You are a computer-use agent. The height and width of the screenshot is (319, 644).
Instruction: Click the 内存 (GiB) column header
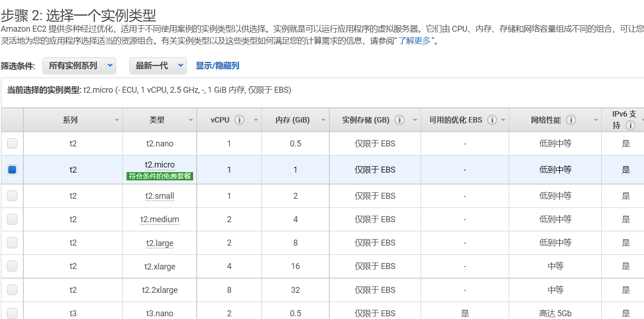295,120
